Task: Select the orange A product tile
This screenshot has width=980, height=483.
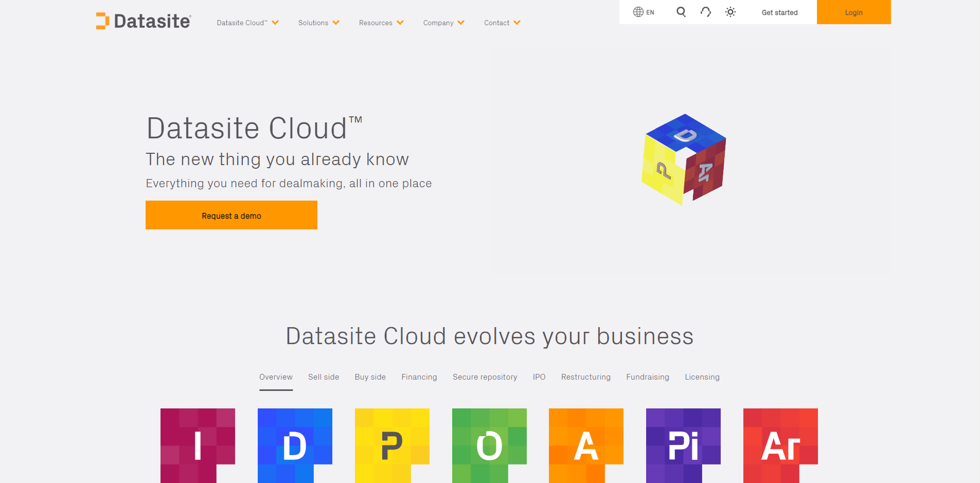Action: pos(586,445)
